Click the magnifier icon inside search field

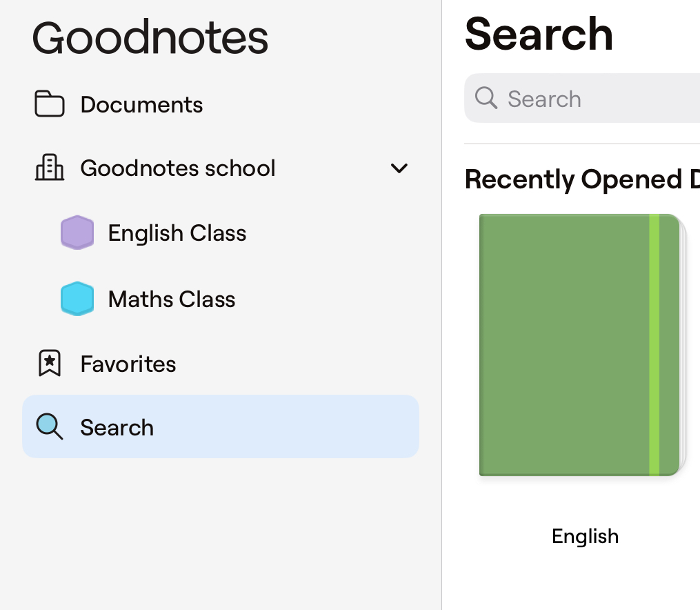[486, 98]
